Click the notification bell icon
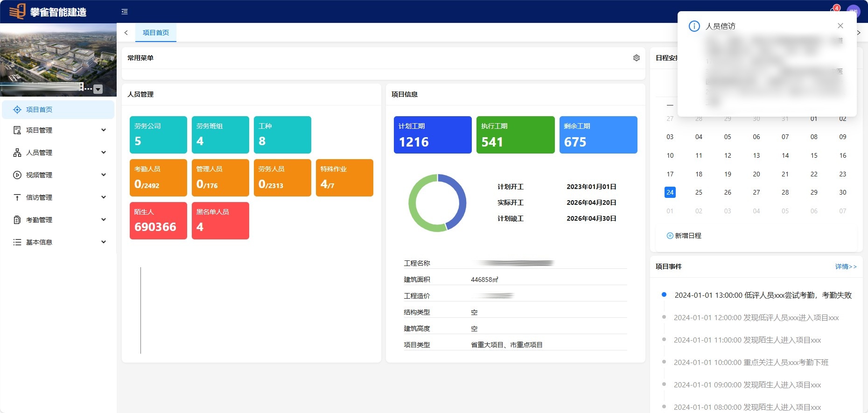 833,11
